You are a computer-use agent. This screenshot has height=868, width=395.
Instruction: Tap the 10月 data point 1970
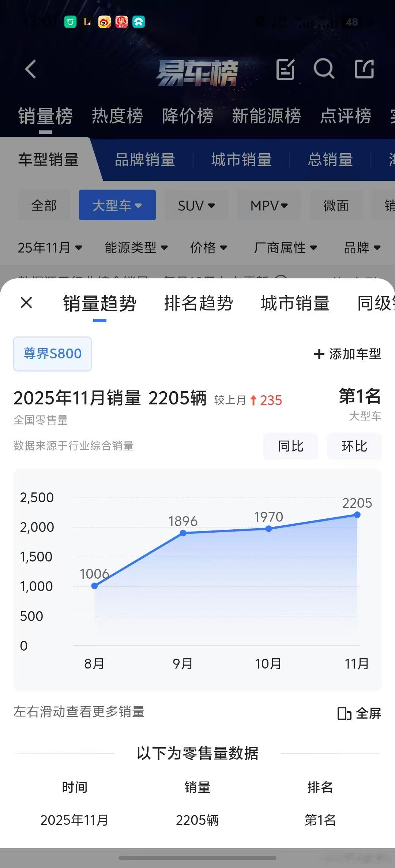(x=269, y=529)
